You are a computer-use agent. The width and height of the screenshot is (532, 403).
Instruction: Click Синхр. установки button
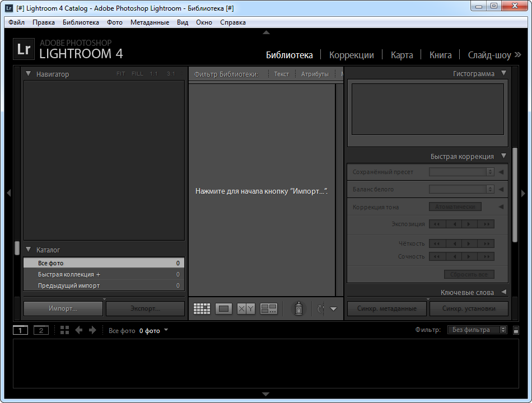tap(469, 309)
